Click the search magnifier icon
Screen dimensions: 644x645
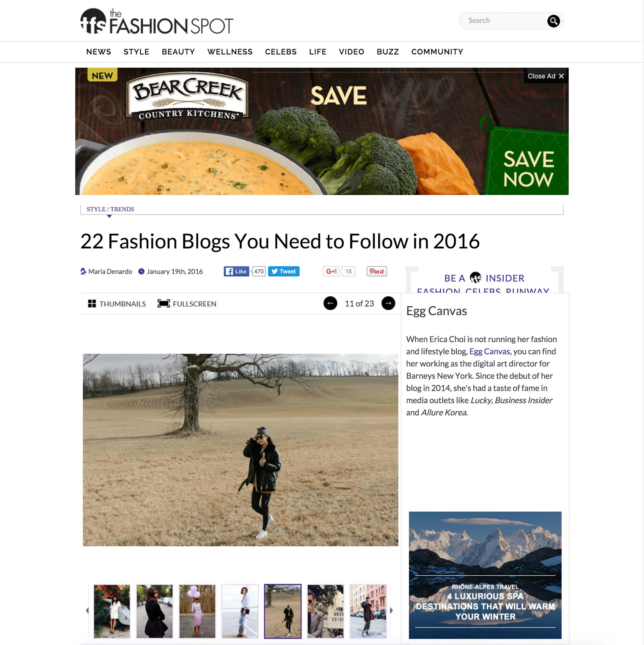tap(553, 21)
